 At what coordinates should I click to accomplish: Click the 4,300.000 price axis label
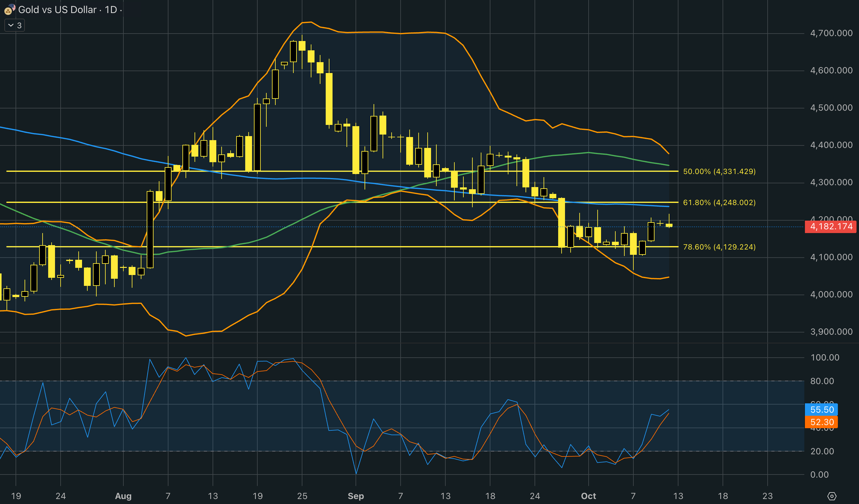click(831, 182)
